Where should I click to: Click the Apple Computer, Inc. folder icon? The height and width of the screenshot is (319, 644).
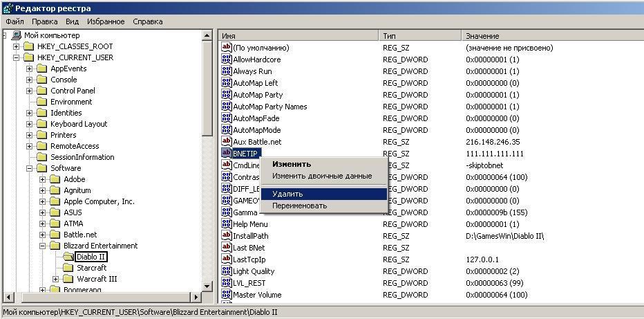pyautogui.click(x=55, y=201)
